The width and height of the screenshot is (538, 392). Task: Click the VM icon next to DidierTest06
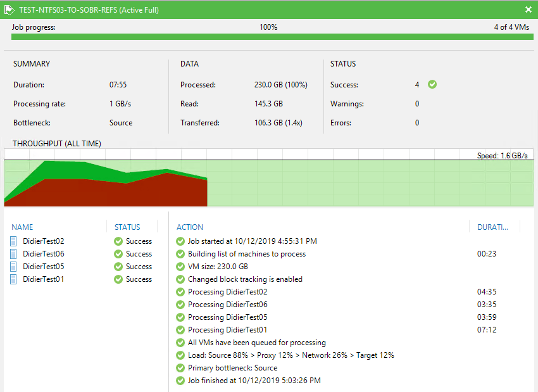click(13, 254)
